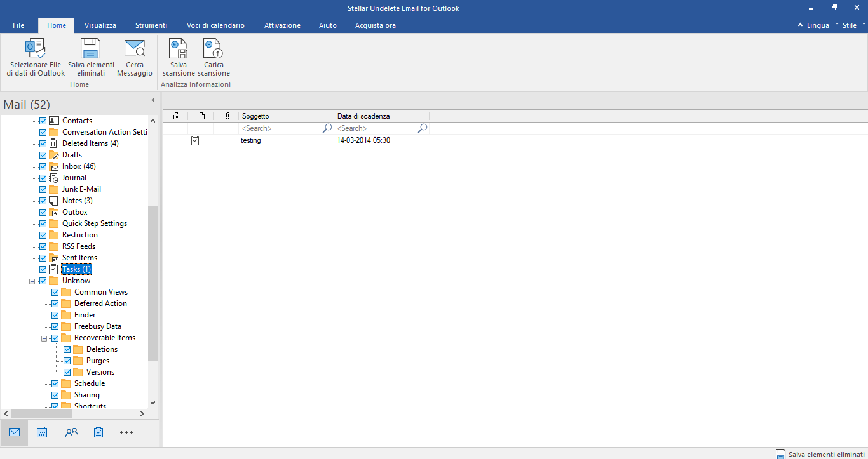Toggle Junk E-Mail checkbox

pyautogui.click(x=43, y=189)
